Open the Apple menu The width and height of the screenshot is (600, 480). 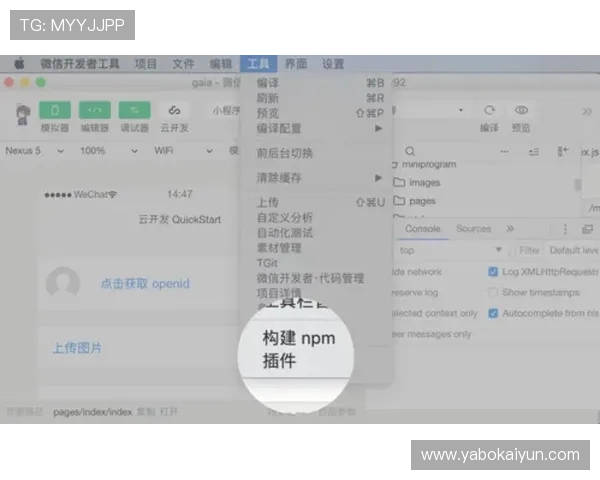[20, 64]
